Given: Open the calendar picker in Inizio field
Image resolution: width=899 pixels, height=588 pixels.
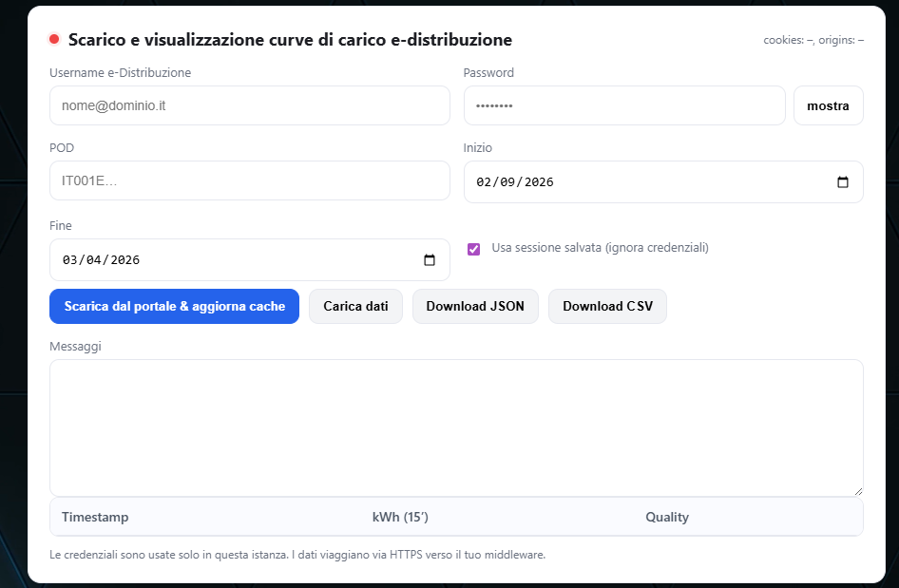Looking at the screenshot, I should 842,182.
